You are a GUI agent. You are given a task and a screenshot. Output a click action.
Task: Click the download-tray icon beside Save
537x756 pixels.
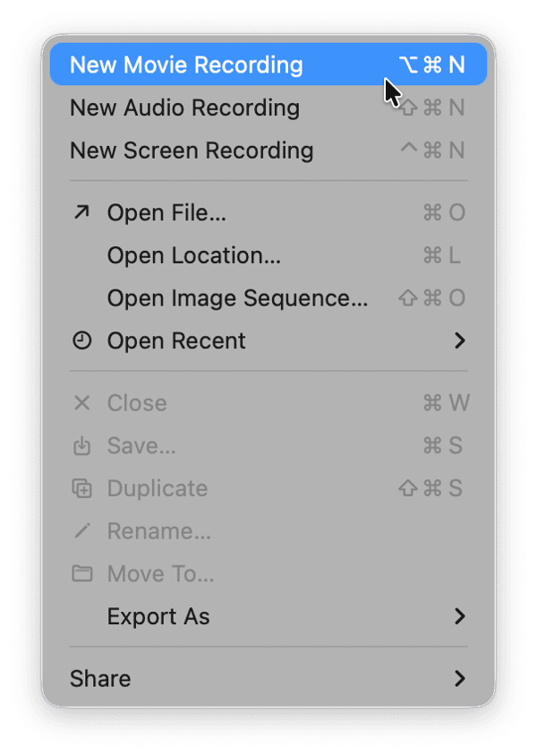81,445
